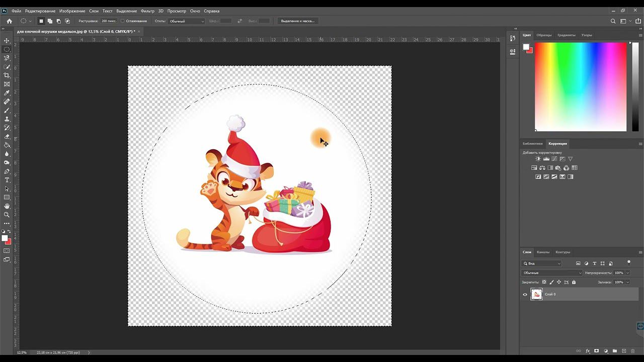The image size is (644, 362).
Task: Open the Стиль dropdown showing Обычный
Action: click(x=187, y=21)
